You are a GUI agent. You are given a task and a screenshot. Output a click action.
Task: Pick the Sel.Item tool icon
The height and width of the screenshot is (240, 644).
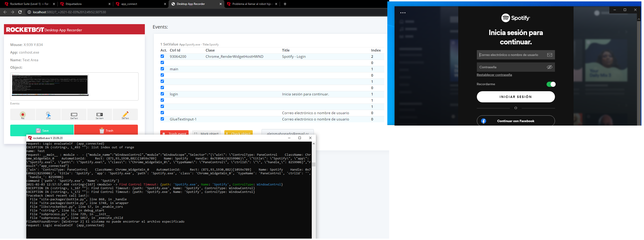point(100,114)
